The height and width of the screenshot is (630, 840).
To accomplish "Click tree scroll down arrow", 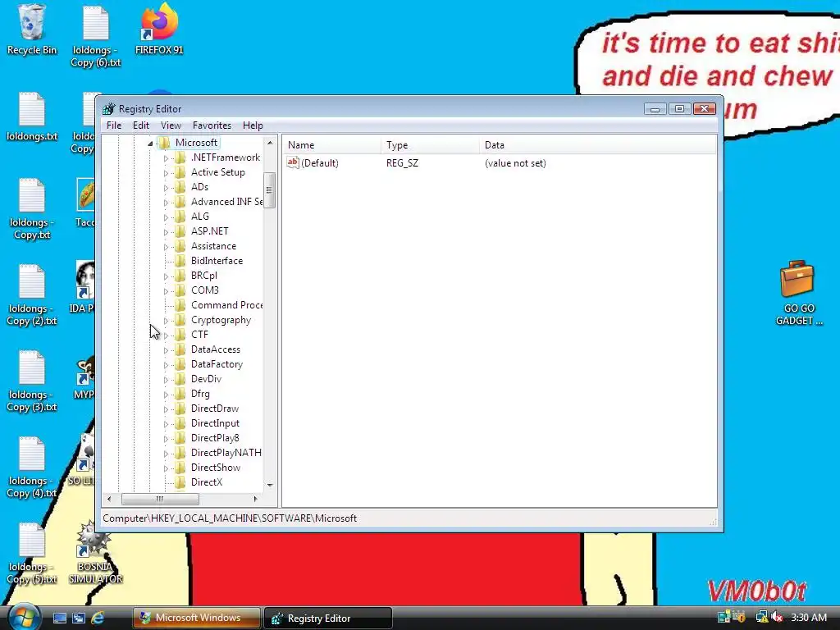I will [270, 485].
